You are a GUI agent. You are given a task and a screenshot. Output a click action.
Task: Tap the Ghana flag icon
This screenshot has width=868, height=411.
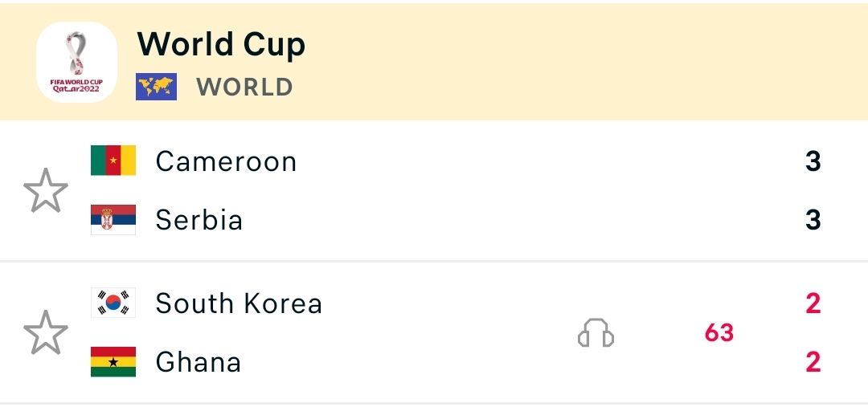[x=113, y=362]
